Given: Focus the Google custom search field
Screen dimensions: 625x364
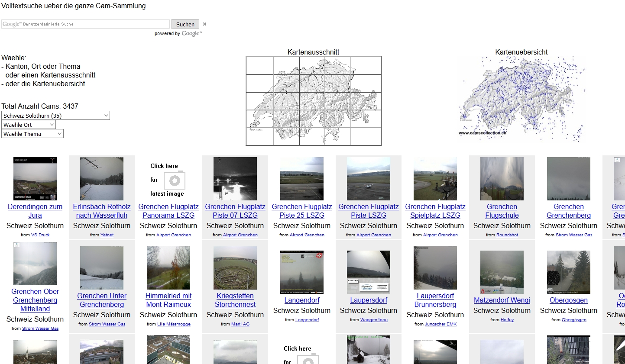Looking at the screenshot, I should (85, 24).
